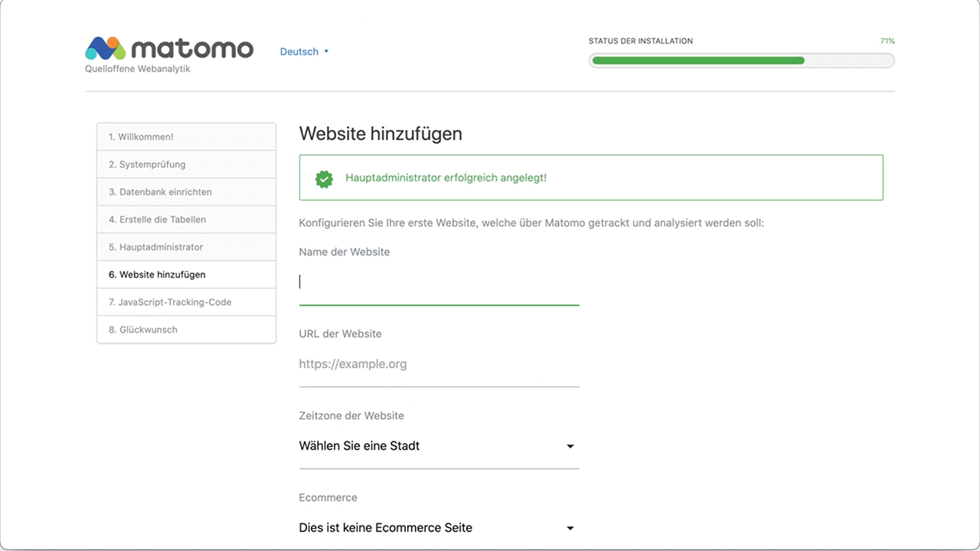Image resolution: width=980 pixels, height=551 pixels.
Task: Click the language dropdown caret arrow
Action: click(326, 52)
